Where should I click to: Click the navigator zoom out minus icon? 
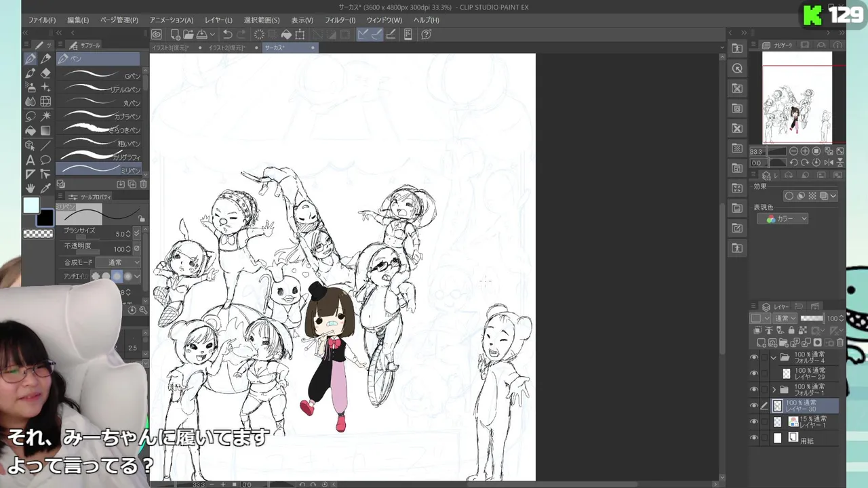794,151
